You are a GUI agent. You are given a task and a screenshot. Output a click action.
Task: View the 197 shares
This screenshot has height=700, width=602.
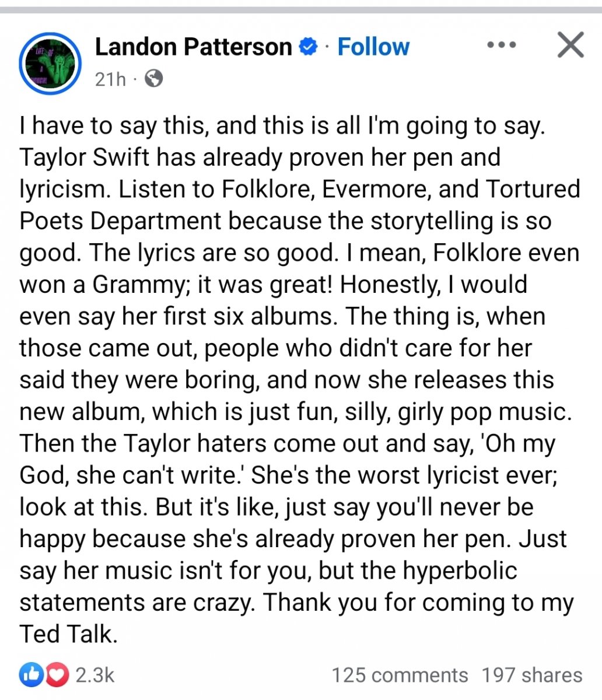pos(531,675)
